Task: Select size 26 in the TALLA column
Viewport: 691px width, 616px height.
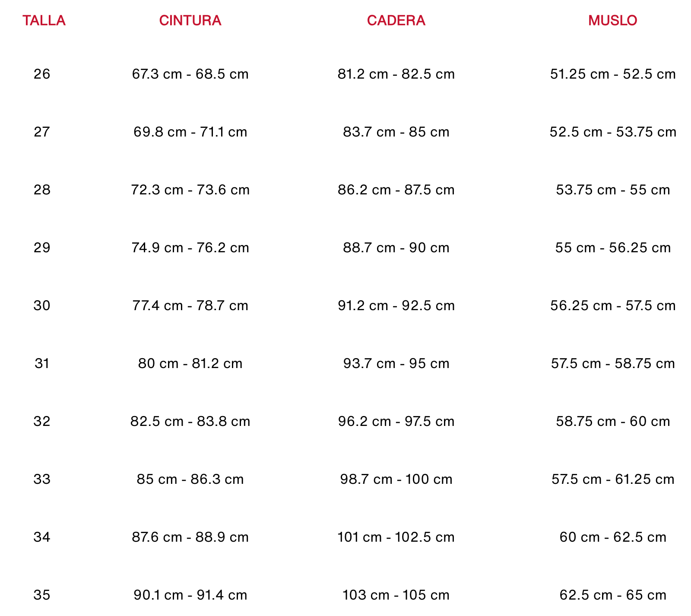Action: point(42,74)
